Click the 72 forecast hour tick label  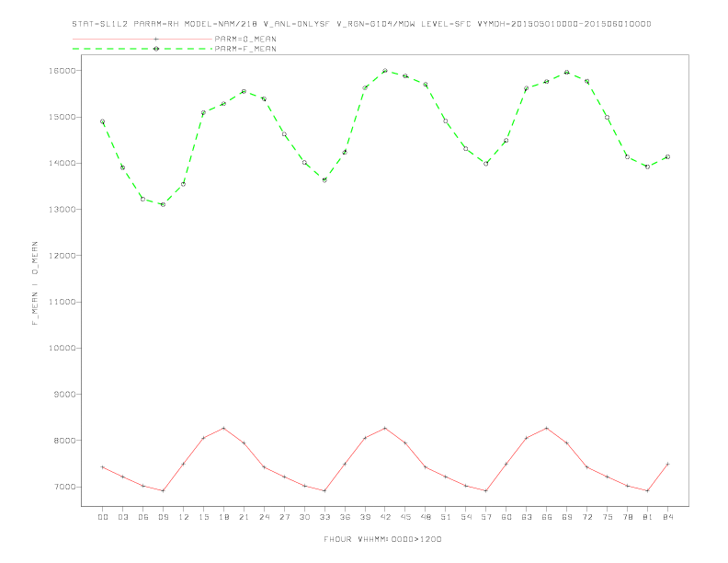pos(587,517)
